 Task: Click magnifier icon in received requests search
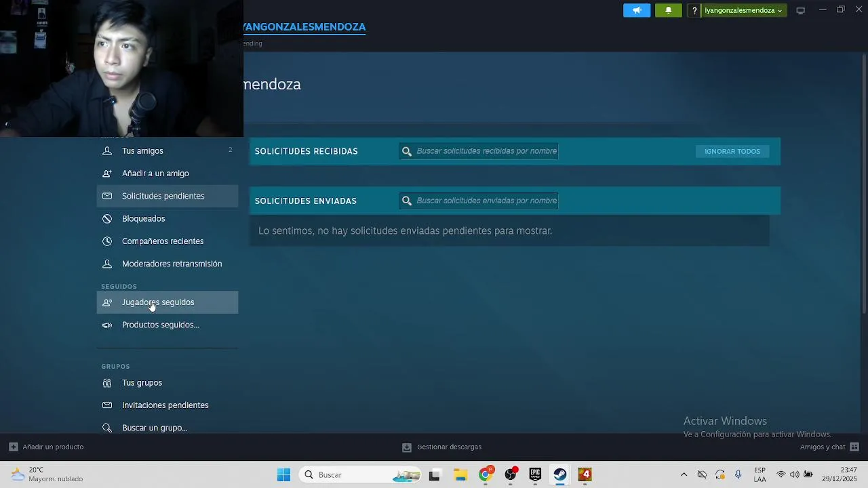point(407,151)
